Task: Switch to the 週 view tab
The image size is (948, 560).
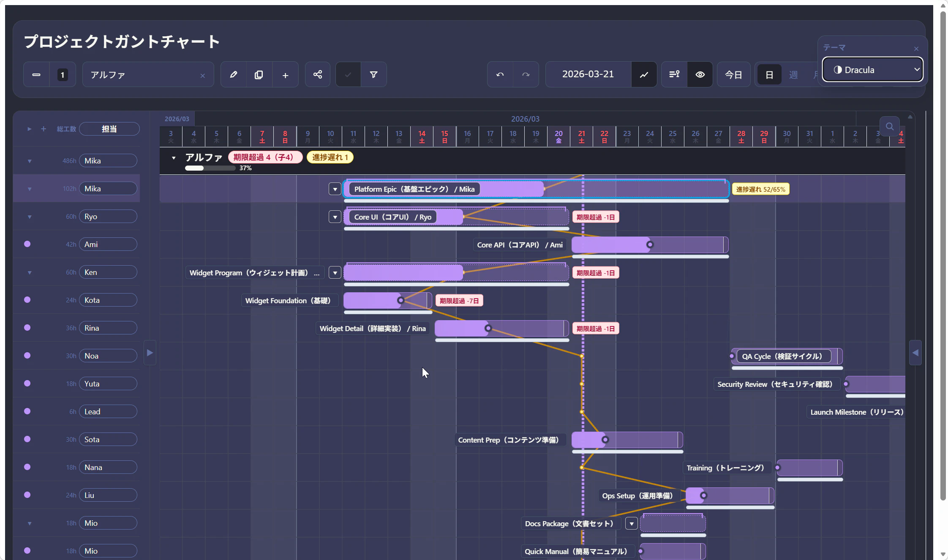Action: click(793, 75)
